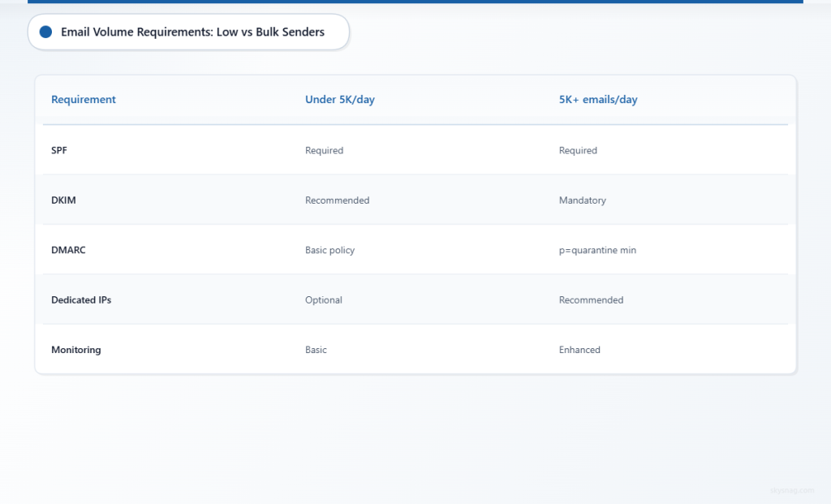Select the Under 5K/day column header
The width and height of the screenshot is (831, 504).
339,99
